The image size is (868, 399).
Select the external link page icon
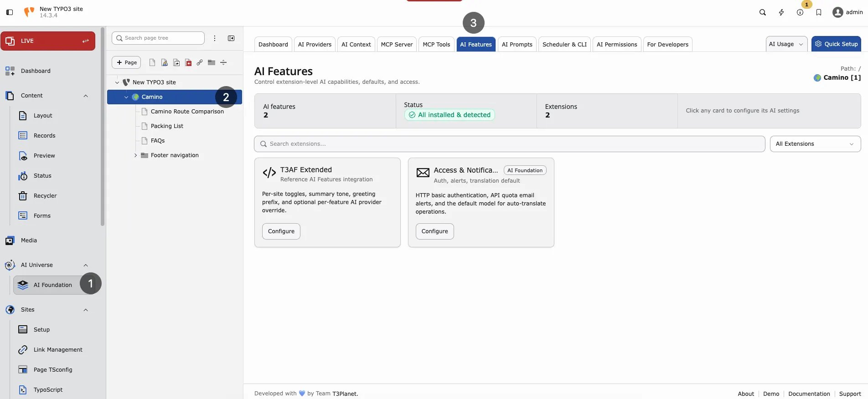200,62
